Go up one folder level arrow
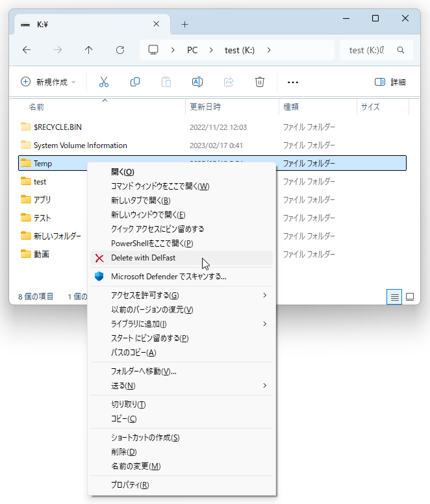Viewport: 430px width, 504px height. coord(89,50)
